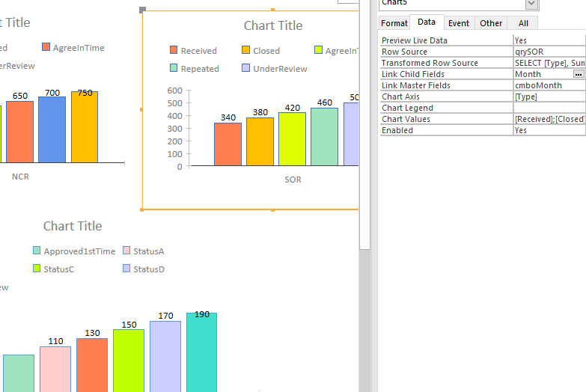Click the Approved1stTime legend color swatch

pyautogui.click(x=36, y=250)
